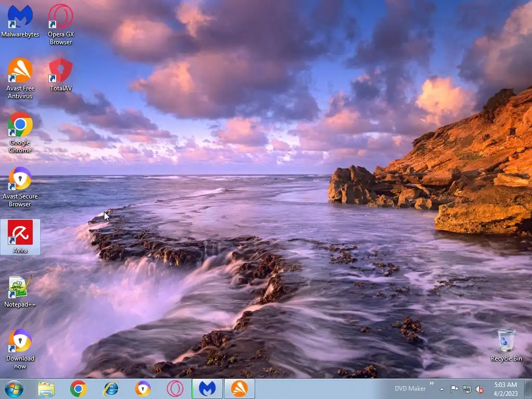Launch Opera GX Browser desktop shortcut
Viewport: 532px width, 399px height.
pyautogui.click(x=61, y=24)
